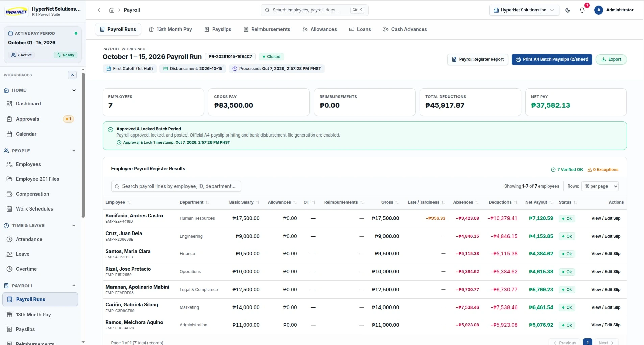Go to home icon in breadcrumb
644x345 pixels.
tap(112, 10)
